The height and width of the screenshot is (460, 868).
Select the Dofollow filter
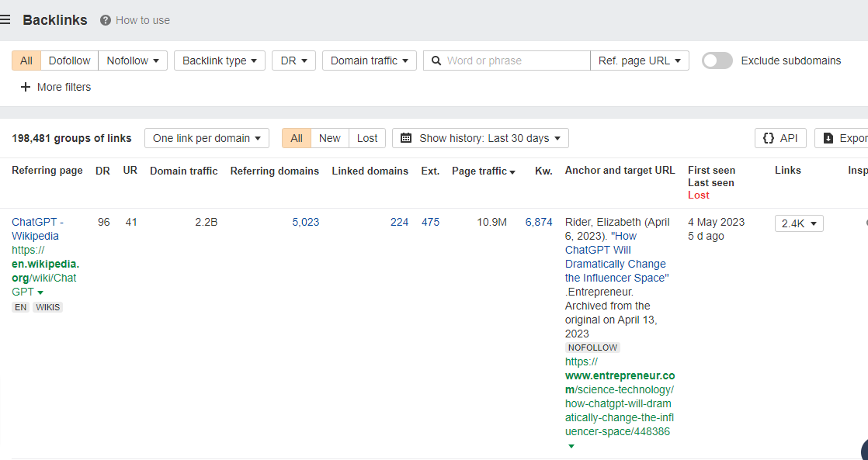pyautogui.click(x=69, y=61)
